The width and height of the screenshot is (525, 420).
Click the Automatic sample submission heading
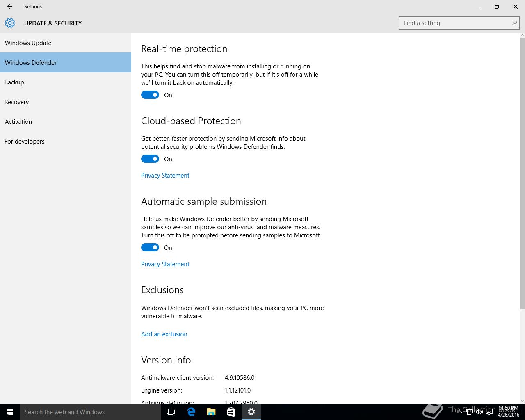click(x=204, y=201)
